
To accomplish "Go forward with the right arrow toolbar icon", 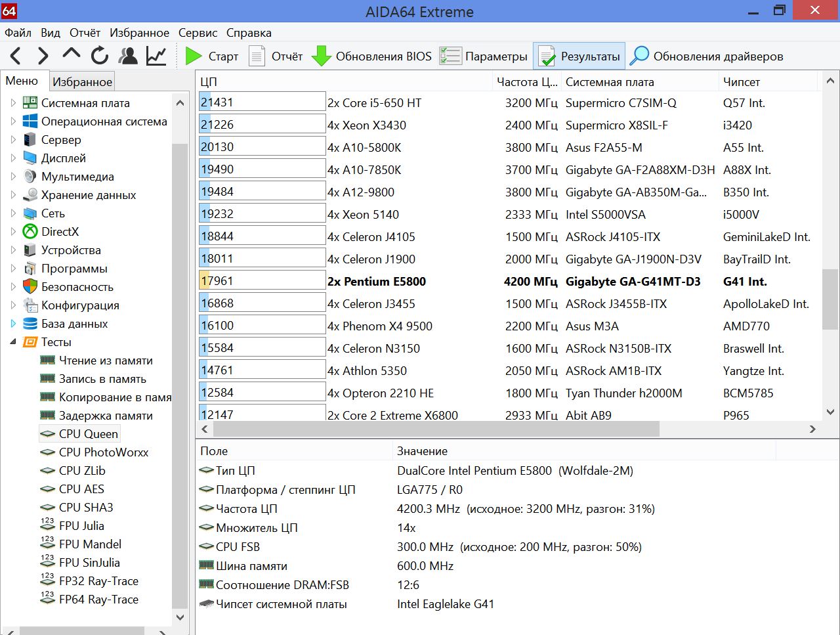I will click(43, 56).
